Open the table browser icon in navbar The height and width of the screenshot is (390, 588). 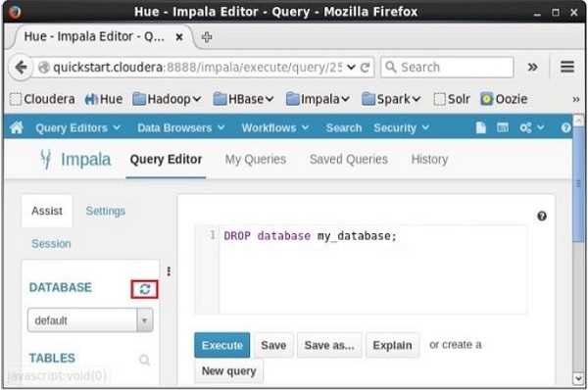point(503,127)
